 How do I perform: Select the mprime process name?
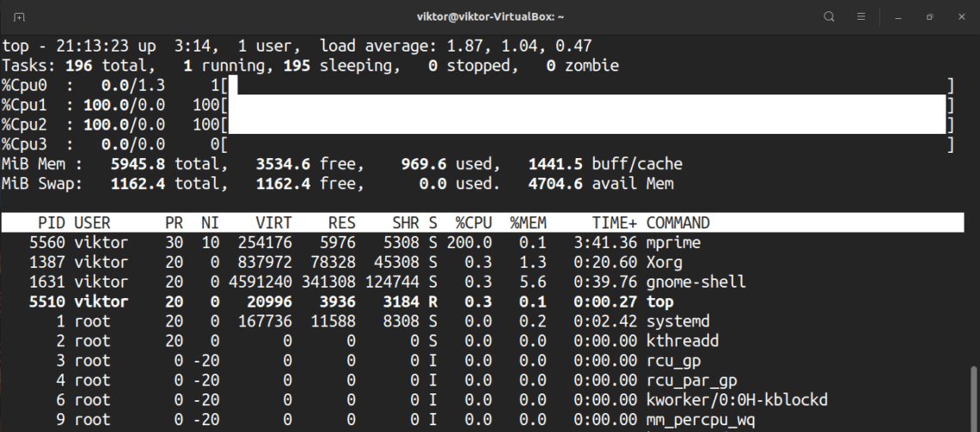(674, 242)
